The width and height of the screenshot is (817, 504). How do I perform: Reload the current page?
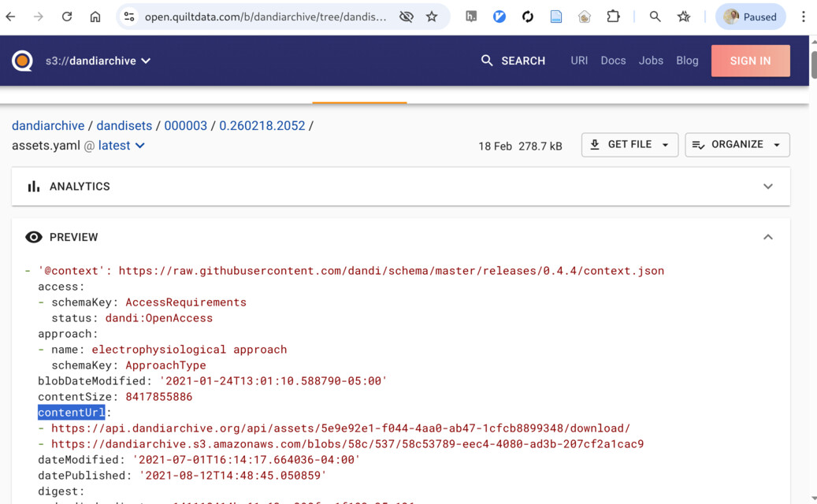click(67, 17)
